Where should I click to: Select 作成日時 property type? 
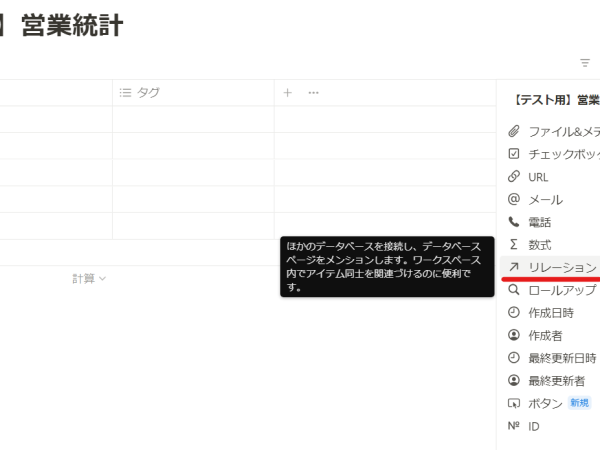tap(550, 312)
